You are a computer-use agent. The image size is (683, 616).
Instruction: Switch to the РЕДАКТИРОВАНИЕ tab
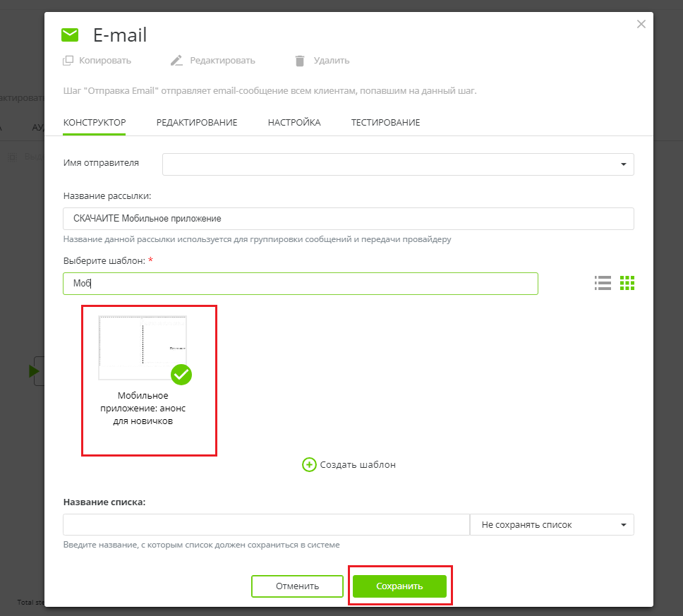click(196, 122)
